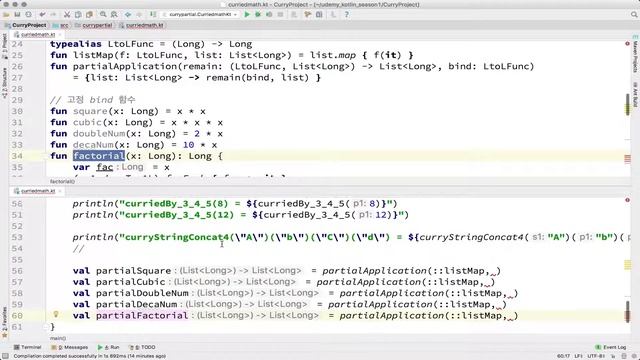Run the program with green play icon
Image resolution: width=640 pixels, height=360 pixels.
247,15
